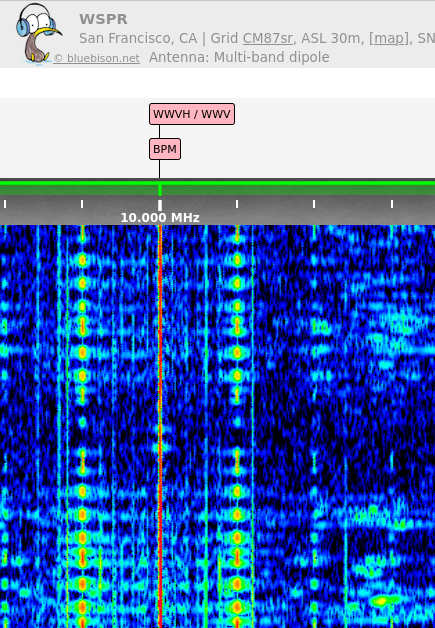Tune to the red carrier line in waterfall
435x628 pixels.
(160, 425)
